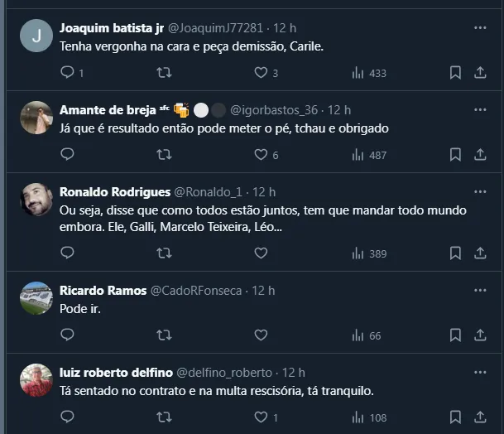Open more options on Ricardo Ramos' tweet
The image size is (504, 434).
pos(480,291)
